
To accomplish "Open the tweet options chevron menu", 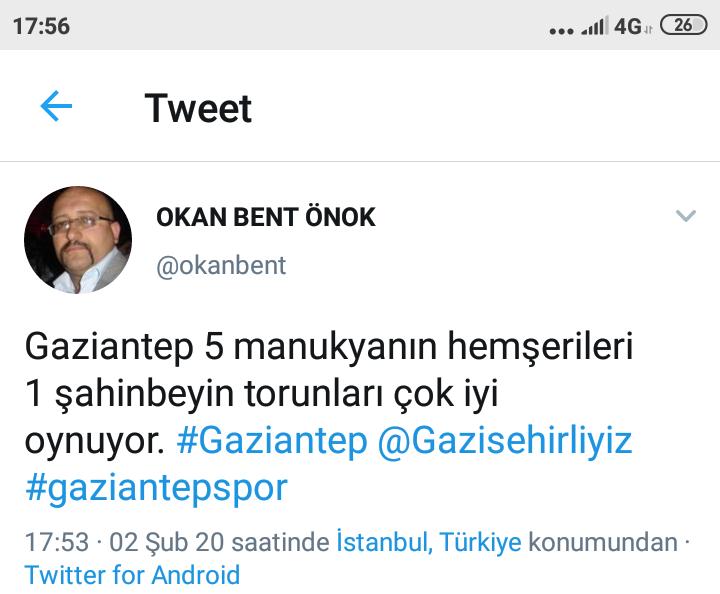I will tap(686, 216).
